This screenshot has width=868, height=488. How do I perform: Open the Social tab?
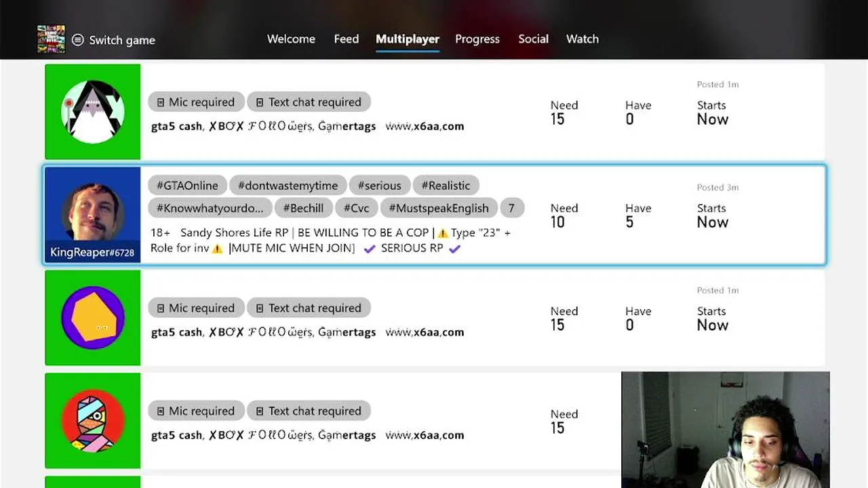533,39
